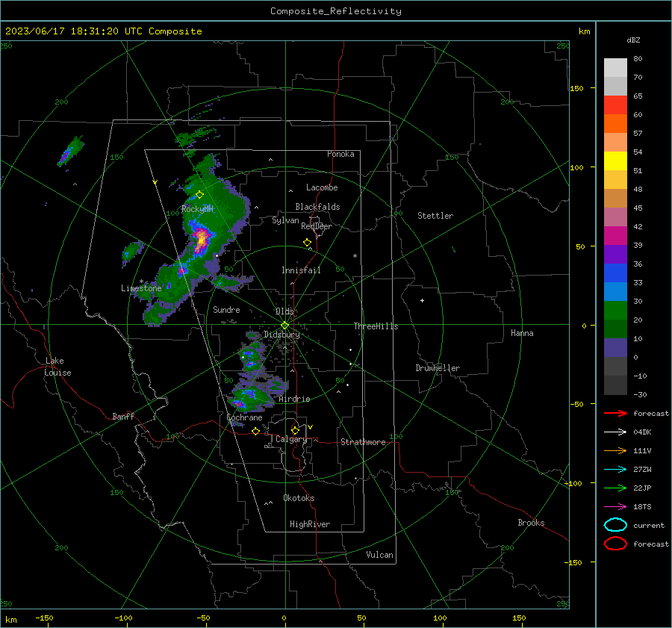Click the HighRiver town label
Viewport: 672px width, 628px height.
(x=310, y=524)
